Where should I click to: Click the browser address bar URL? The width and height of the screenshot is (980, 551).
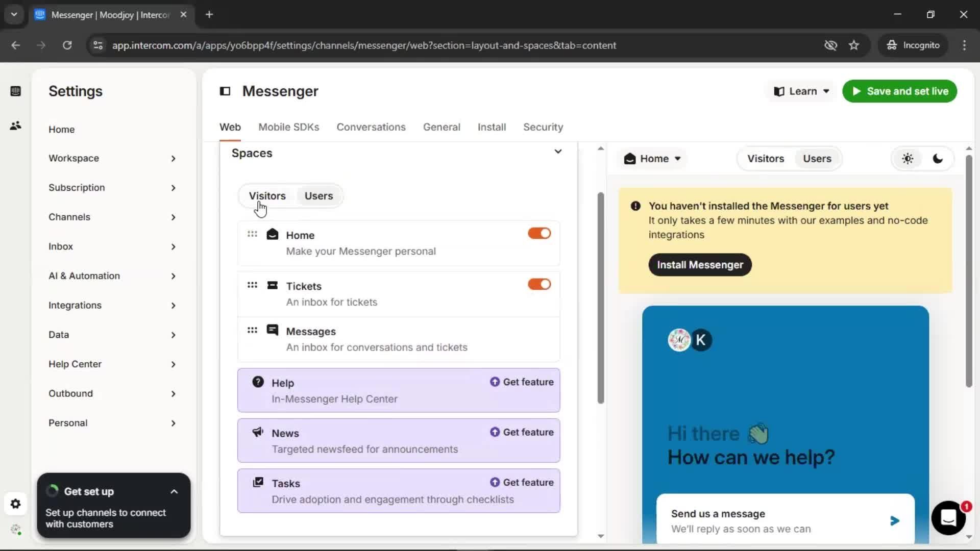[364, 45]
